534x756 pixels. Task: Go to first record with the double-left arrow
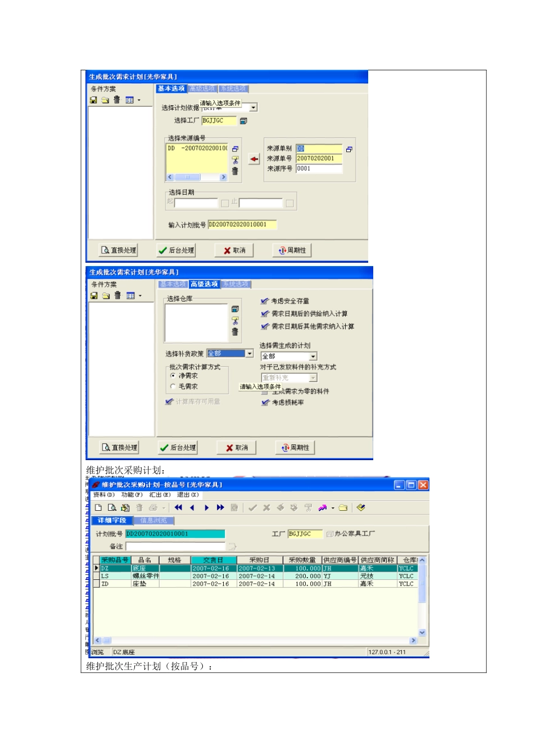click(179, 507)
